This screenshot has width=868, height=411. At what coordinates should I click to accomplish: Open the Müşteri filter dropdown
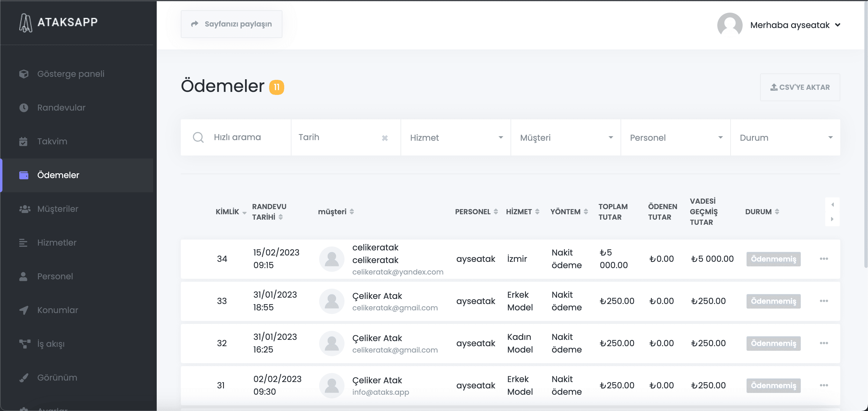point(566,137)
